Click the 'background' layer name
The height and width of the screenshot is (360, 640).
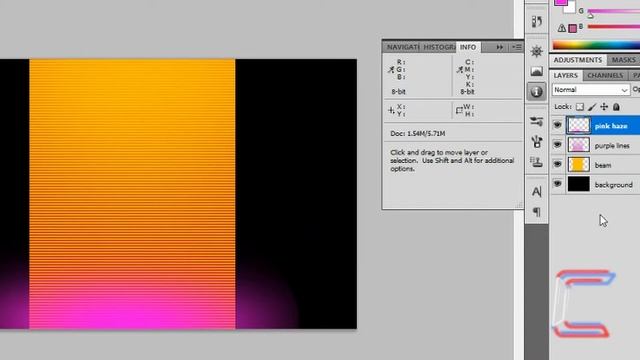click(x=613, y=185)
